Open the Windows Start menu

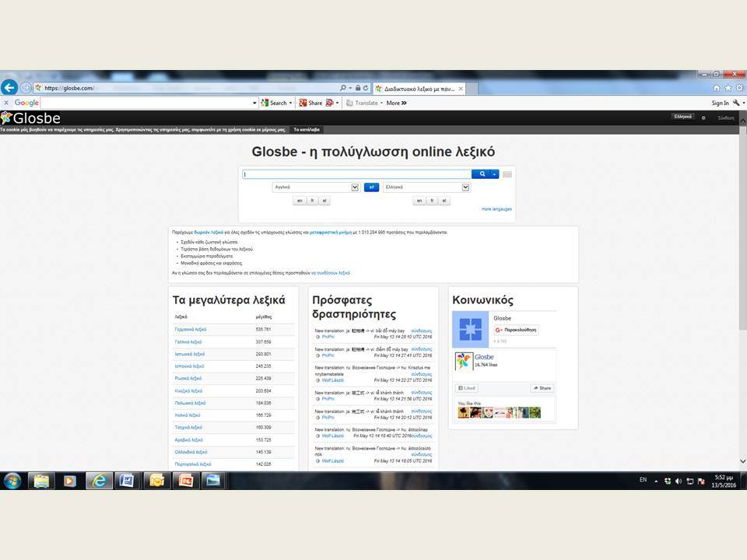tap(12, 481)
